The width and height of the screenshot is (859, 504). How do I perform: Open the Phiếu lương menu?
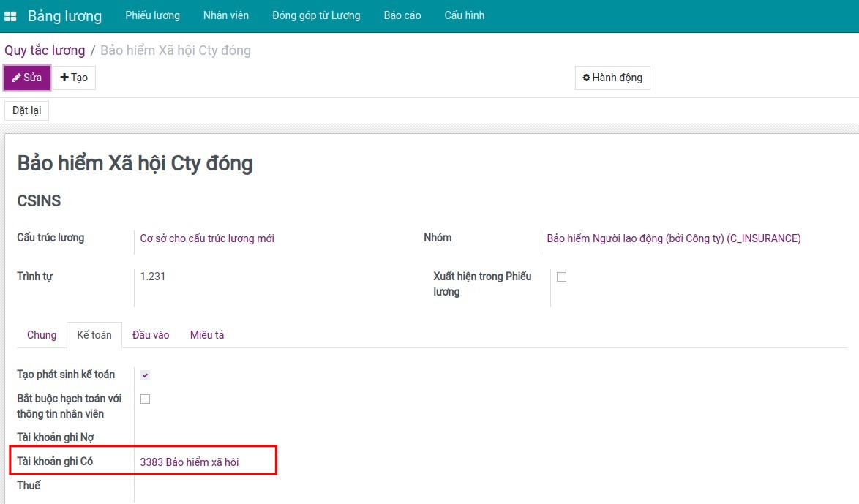tap(152, 15)
